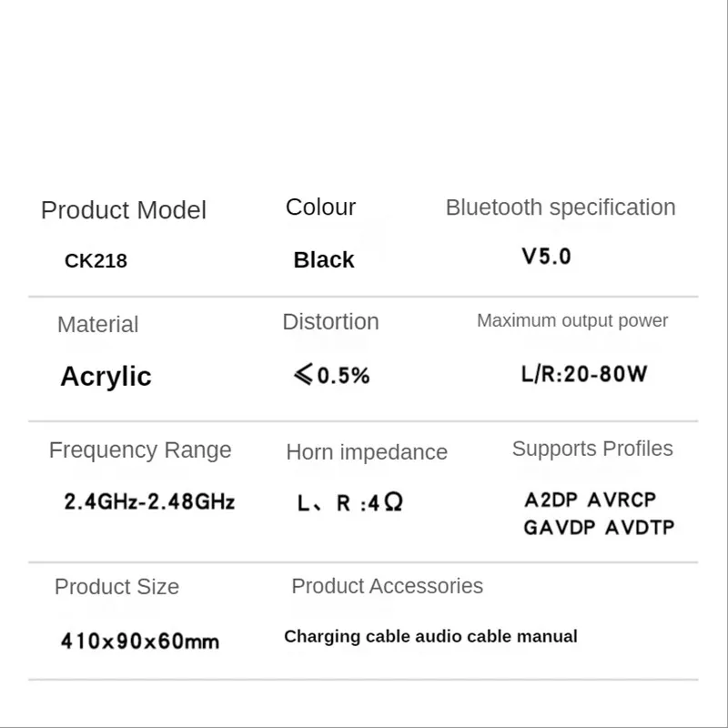The image size is (728, 728).
Task: Click the Charging cable audio cable manual text
Action: [430, 637]
